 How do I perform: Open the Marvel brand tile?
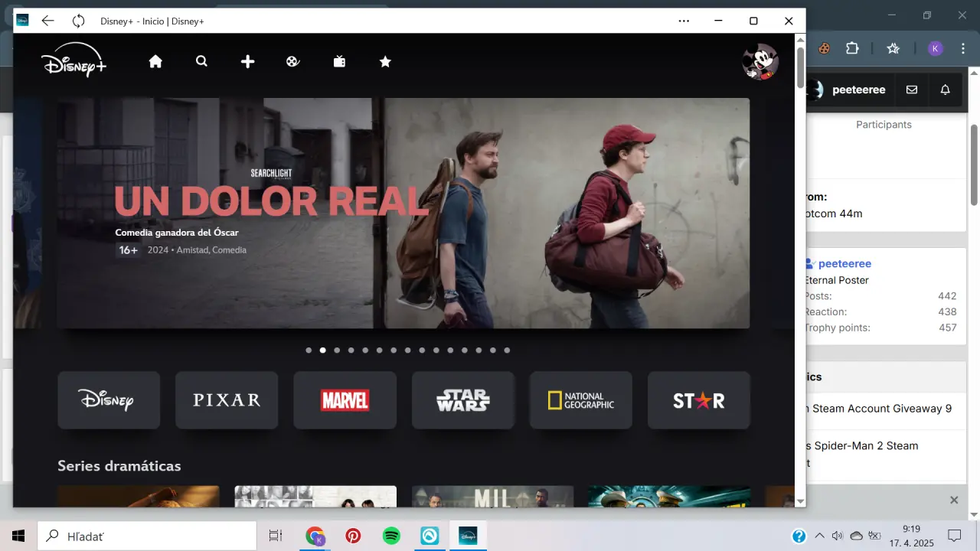pos(345,400)
